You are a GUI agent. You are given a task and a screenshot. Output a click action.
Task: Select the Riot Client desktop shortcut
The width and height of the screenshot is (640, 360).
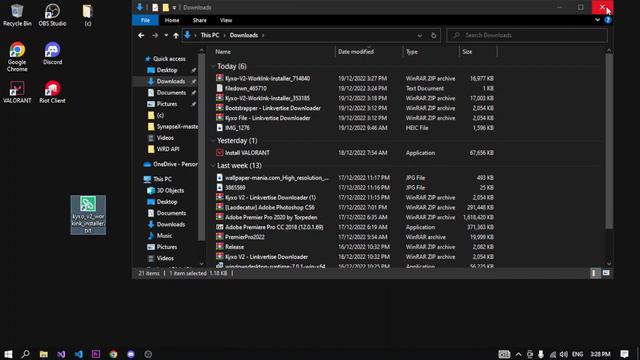pos(52,92)
